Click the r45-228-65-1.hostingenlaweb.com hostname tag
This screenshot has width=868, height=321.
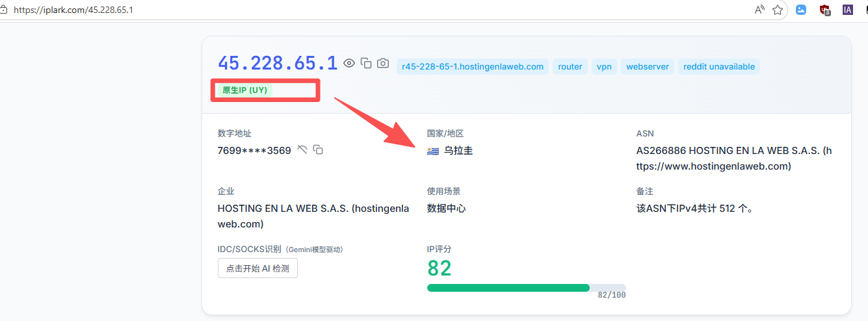click(473, 66)
